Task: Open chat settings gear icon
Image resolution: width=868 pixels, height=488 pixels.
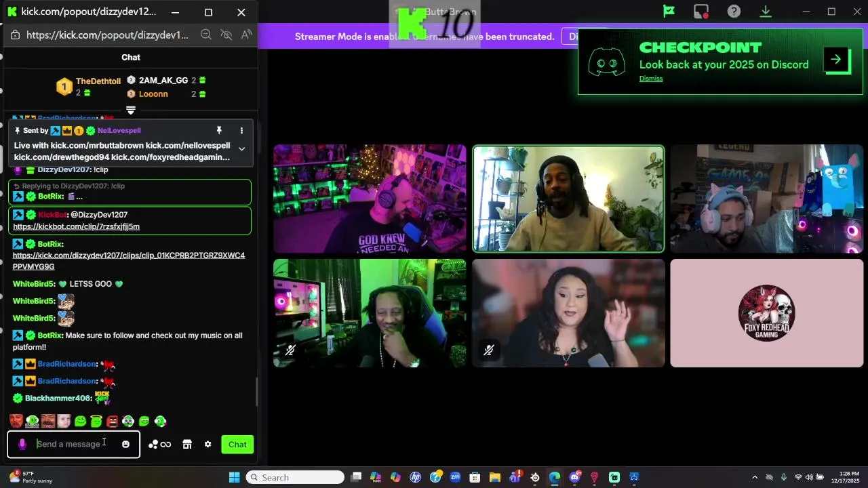Action: pyautogui.click(x=208, y=445)
